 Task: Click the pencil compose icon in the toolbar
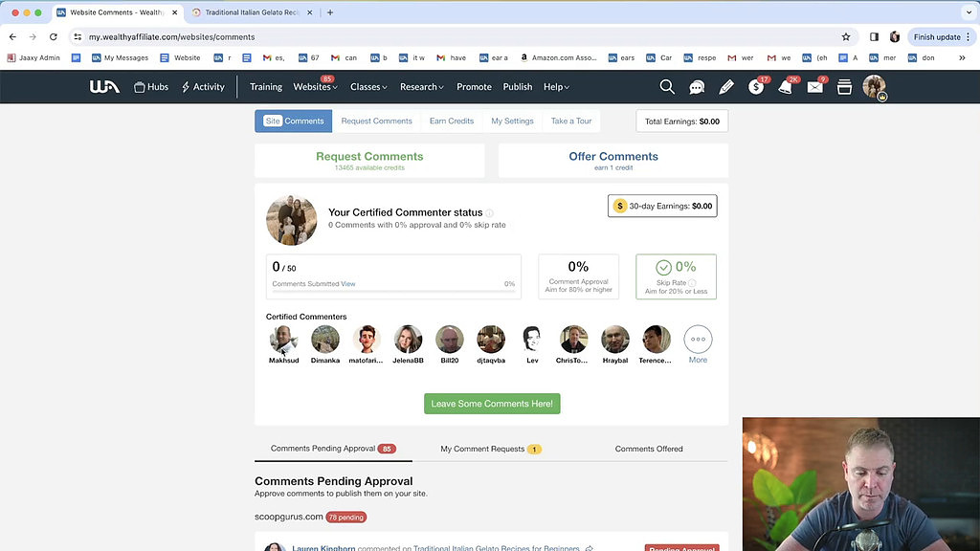tap(725, 86)
